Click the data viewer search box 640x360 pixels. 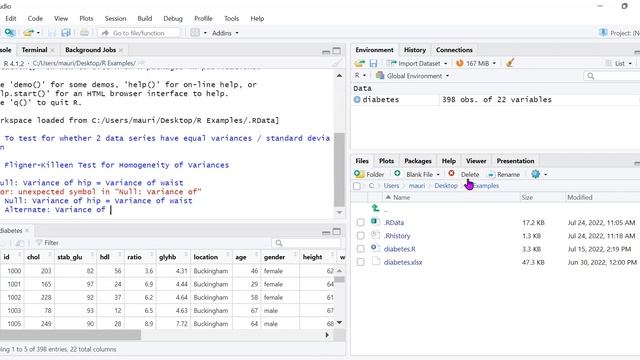pos(306,243)
